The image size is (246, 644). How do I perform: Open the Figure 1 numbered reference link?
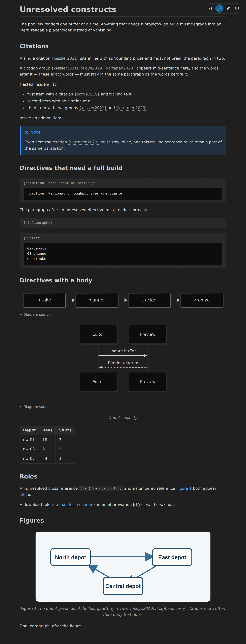(184, 488)
